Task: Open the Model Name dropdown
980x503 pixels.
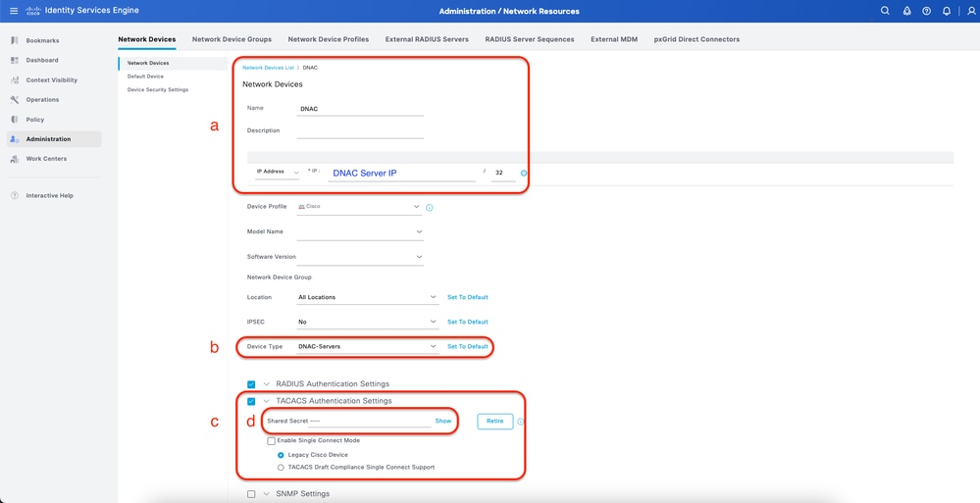Action: pyautogui.click(x=359, y=231)
